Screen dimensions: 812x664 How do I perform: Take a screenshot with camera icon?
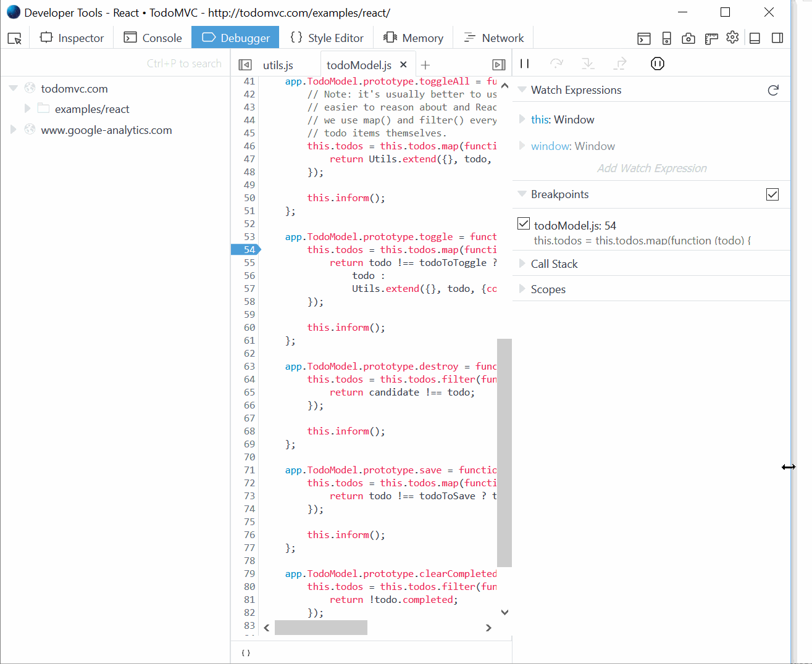pyautogui.click(x=689, y=38)
